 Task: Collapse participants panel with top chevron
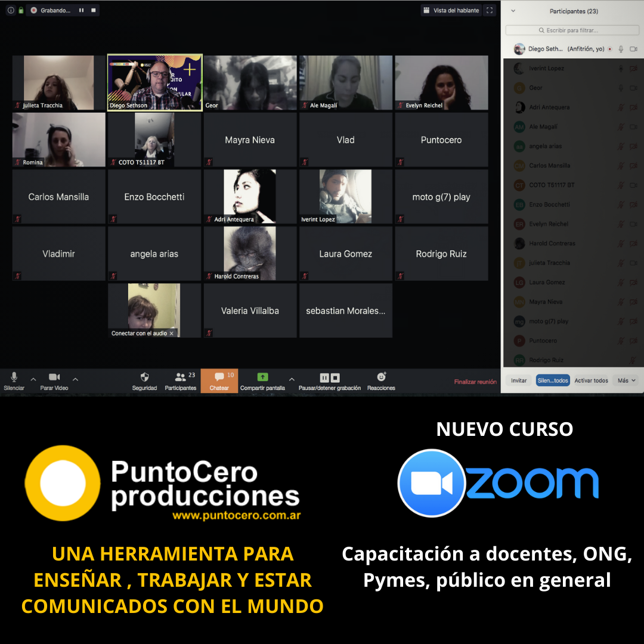[513, 11]
